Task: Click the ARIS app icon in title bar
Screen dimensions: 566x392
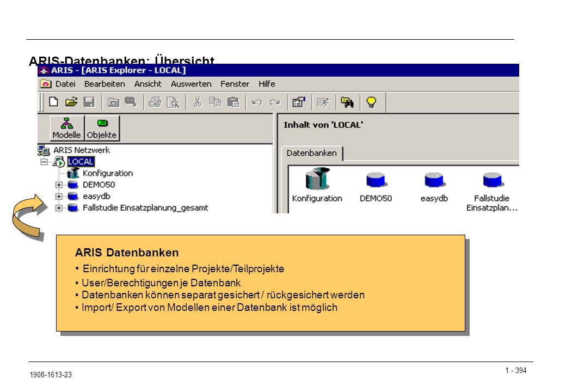Action: tap(44, 70)
